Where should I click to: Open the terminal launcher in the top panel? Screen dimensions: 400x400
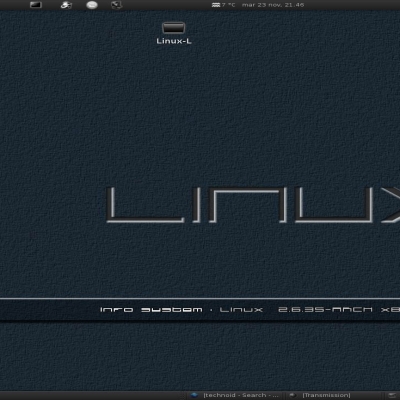(36, 5)
